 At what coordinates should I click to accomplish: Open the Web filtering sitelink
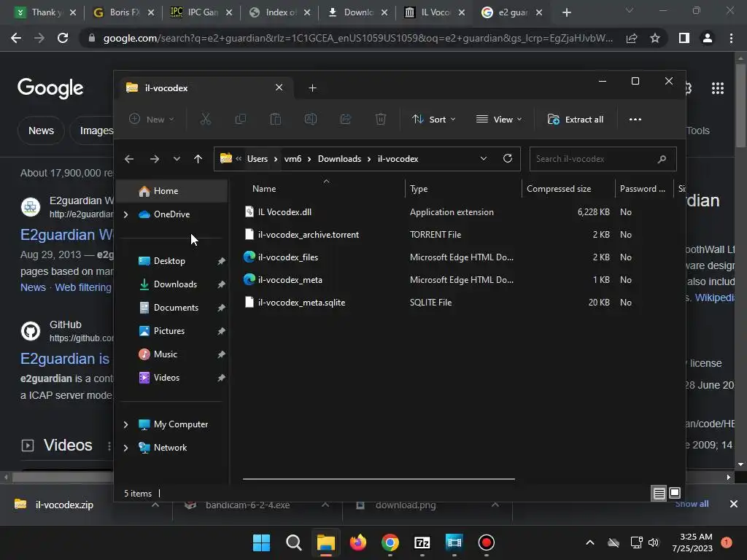[x=83, y=287]
